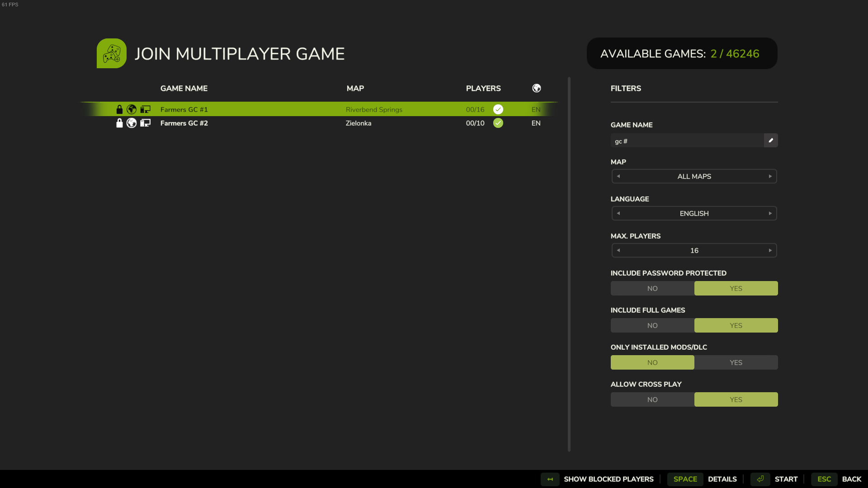Viewport: 868px width, 488px height.
Task: Click right arrow of Map selector
Action: tap(770, 176)
